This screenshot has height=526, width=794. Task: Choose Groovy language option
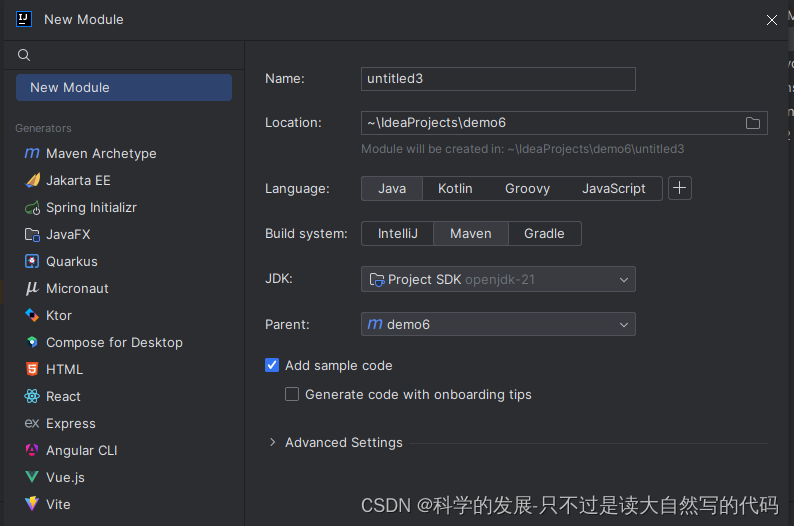point(527,188)
